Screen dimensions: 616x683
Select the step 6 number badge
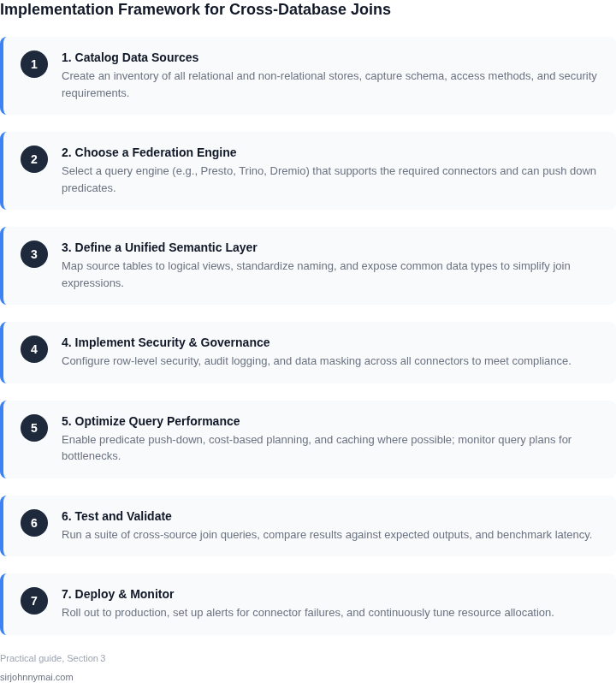[34, 523]
